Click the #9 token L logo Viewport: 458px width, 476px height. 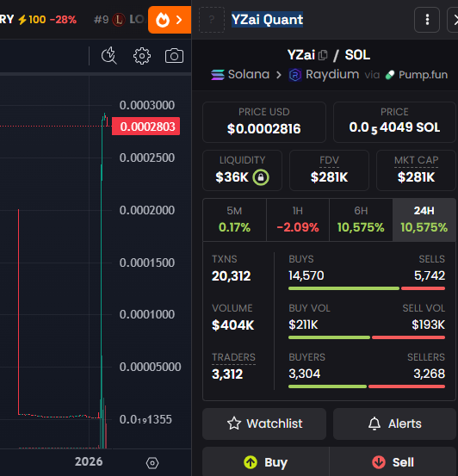[x=119, y=20]
